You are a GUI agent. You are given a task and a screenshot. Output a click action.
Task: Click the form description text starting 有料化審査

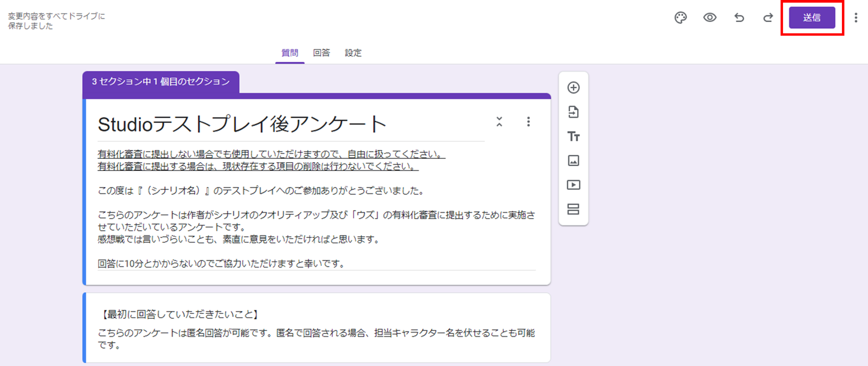pyautogui.click(x=271, y=155)
